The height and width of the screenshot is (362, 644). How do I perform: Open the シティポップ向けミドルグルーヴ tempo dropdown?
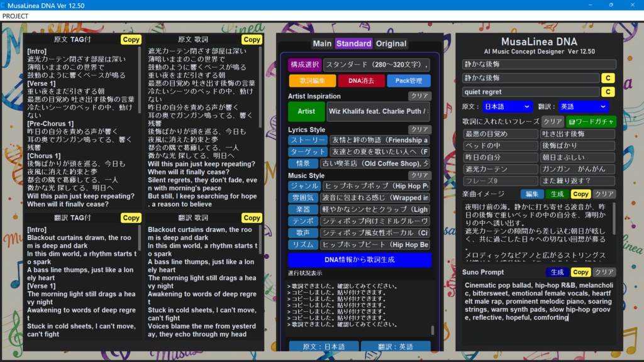click(x=375, y=221)
